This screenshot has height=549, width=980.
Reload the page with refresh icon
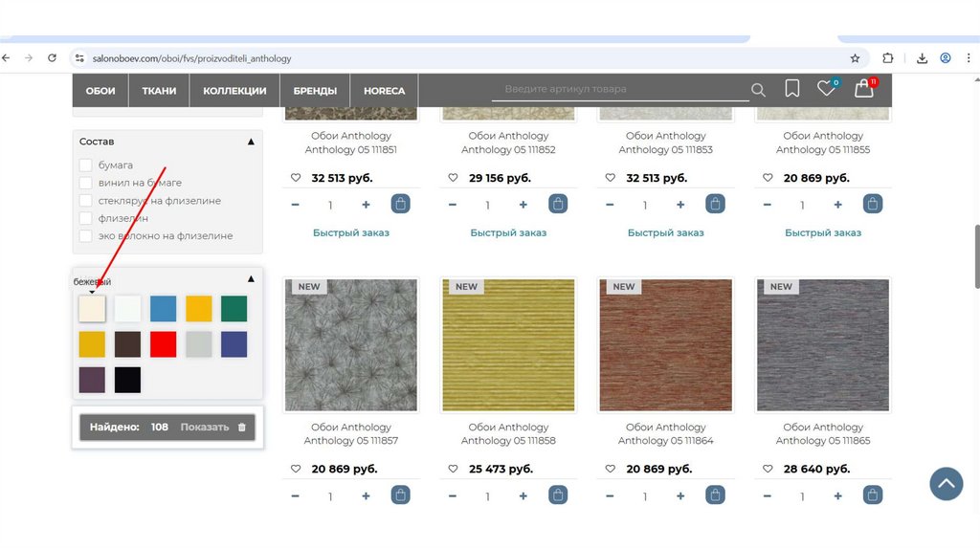click(52, 58)
